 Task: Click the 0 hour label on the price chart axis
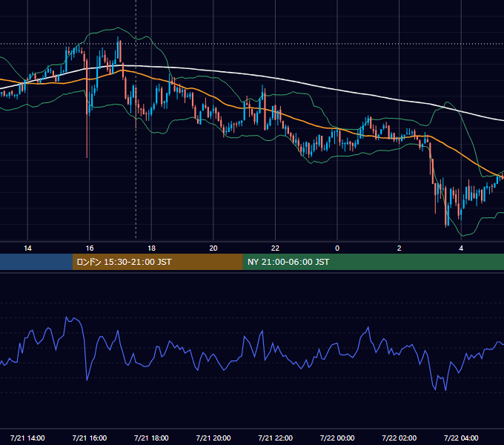pyautogui.click(x=337, y=248)
